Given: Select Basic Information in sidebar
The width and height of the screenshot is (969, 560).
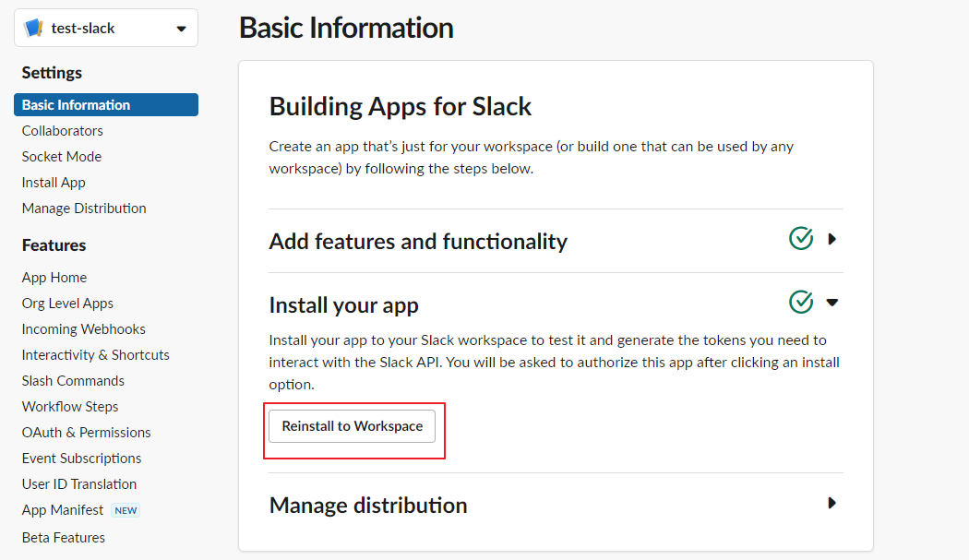Looking at the screenshot, I should click(x=106, y=105).
